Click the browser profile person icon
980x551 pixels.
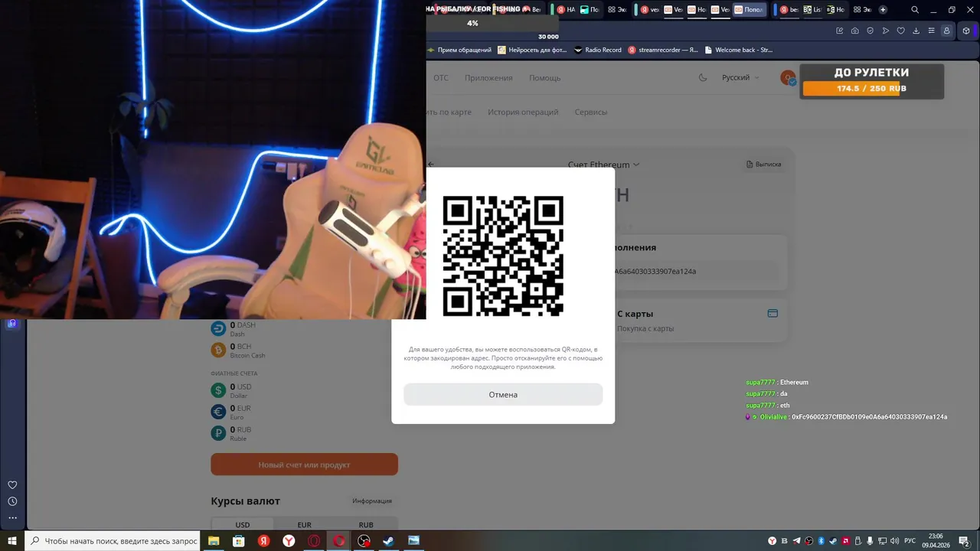pyautogui.click(x=947, y=31)
